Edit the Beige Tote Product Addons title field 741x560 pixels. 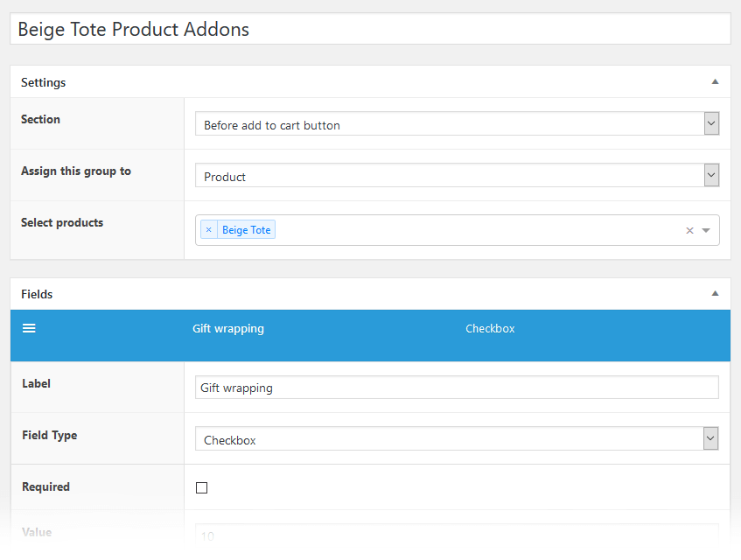point(371,29)
